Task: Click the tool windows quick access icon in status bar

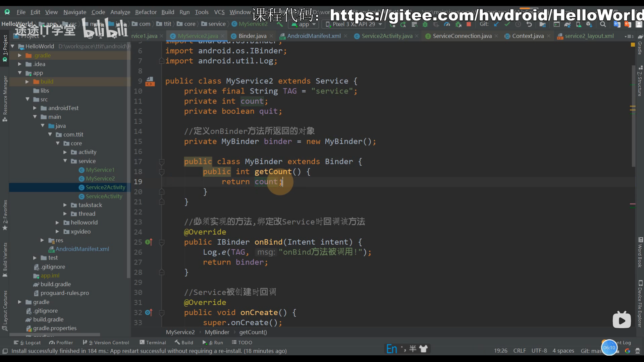Action: (5, 351)
